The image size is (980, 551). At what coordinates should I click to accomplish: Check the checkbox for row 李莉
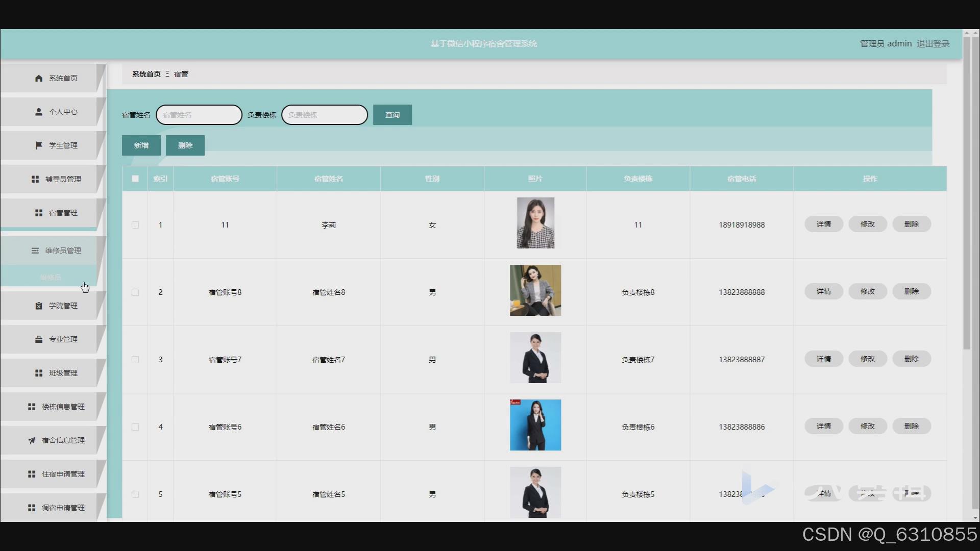(135, 225)
